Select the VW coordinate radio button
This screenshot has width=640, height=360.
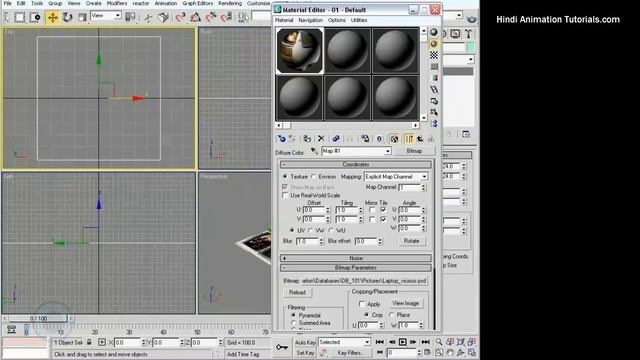311,230
